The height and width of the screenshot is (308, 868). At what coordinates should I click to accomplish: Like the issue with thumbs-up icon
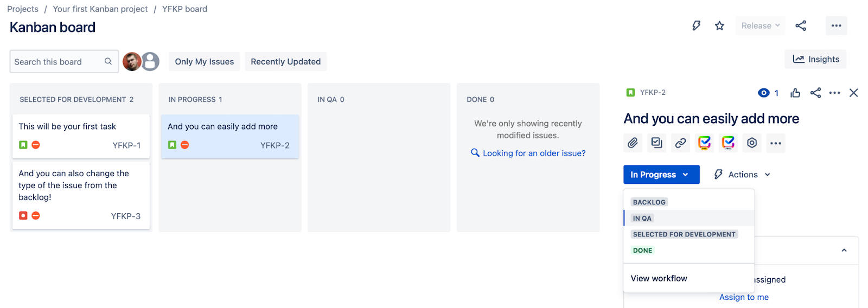coord(795,93)
